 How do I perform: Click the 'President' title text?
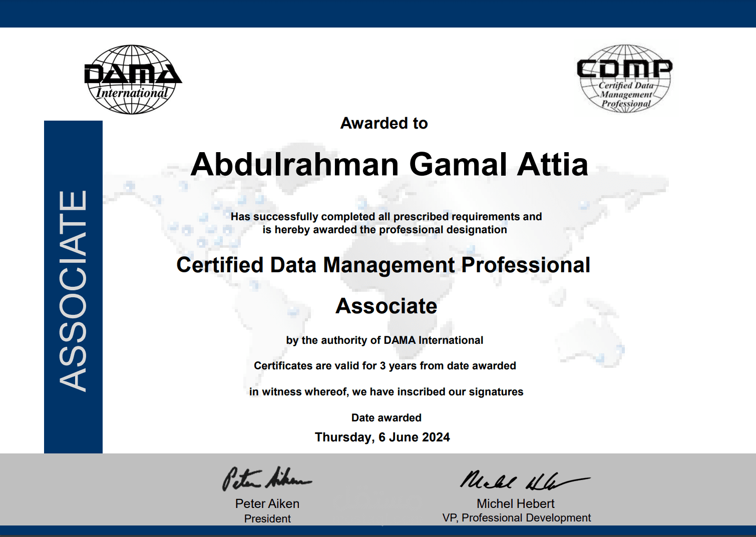267,519
